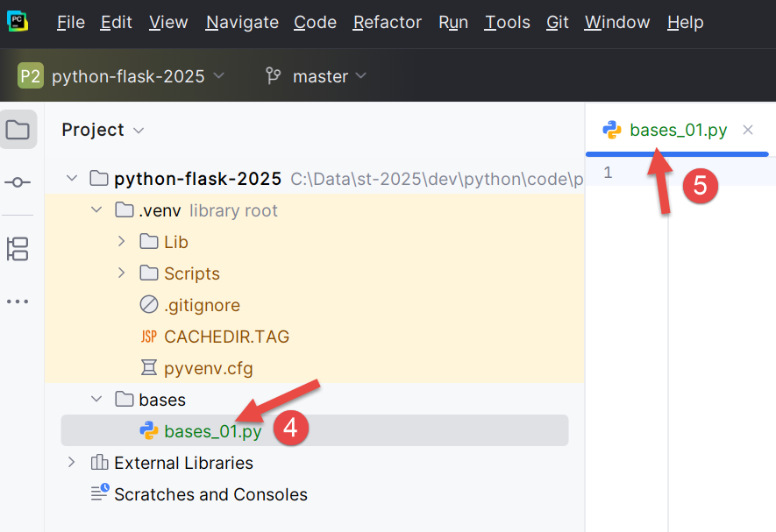776x532 pixels.
Task: Click the More tool windows ellipsis
Action: (x=18, y=301)
